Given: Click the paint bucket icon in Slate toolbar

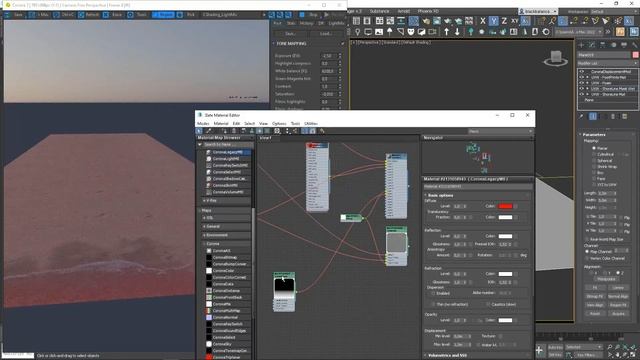Looking at the screenshot, I should point(322,131).
